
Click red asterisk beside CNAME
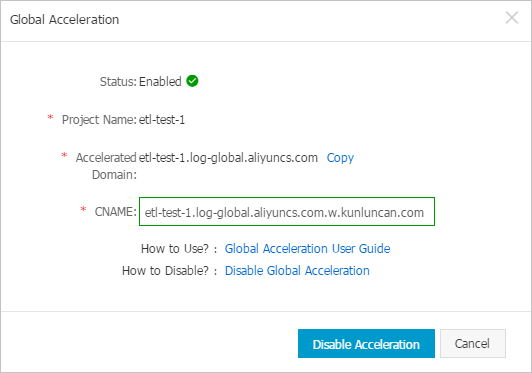click(83, 209)
